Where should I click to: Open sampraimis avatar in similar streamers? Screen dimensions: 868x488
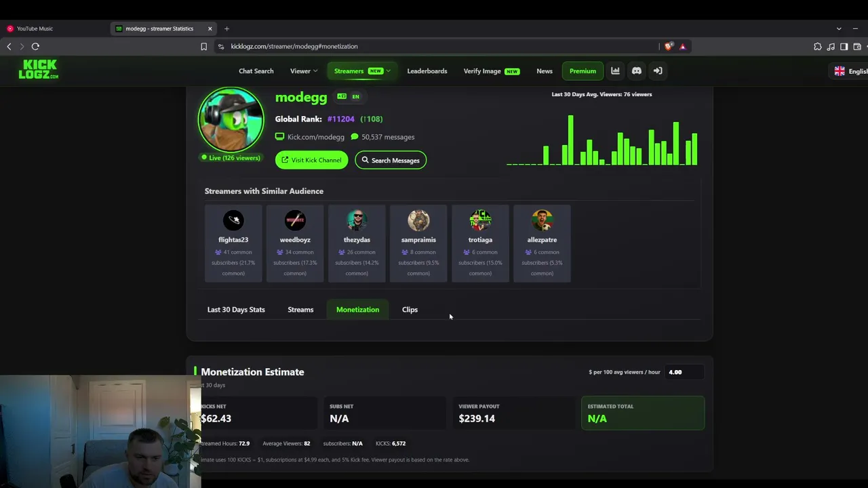coord(418,220)
